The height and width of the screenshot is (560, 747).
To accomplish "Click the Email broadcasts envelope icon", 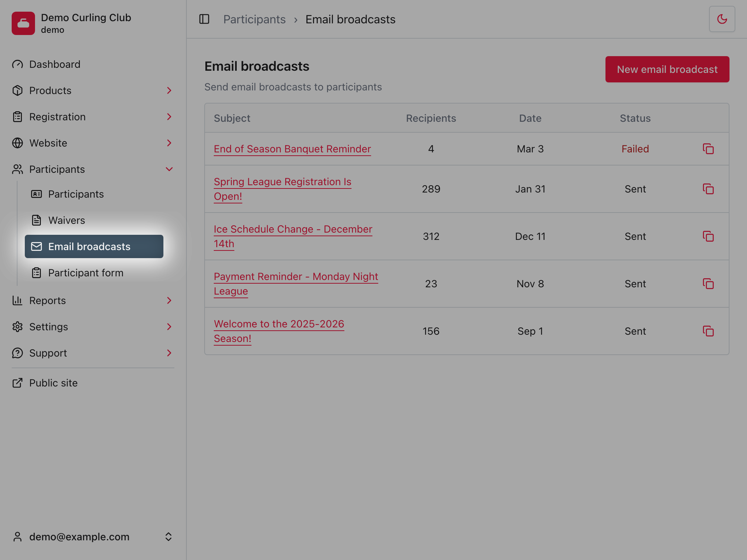I will click(x=36, y=246).
